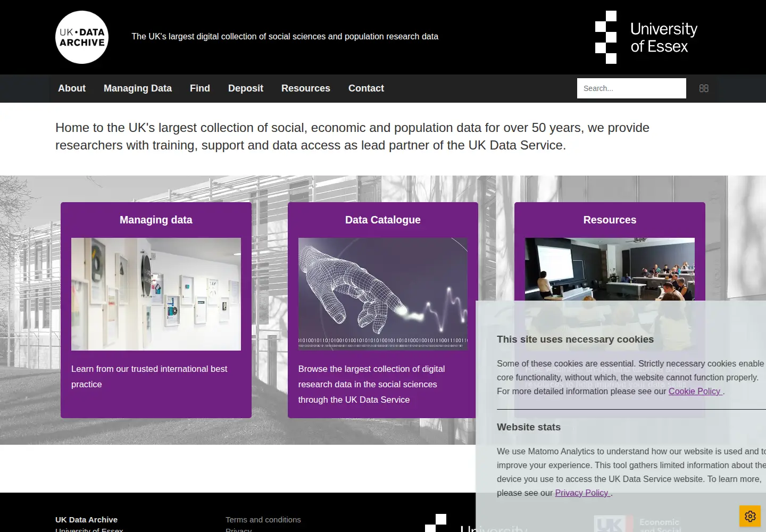Open the About menu
Viewport: 766px width, 532px height.
(72, 88)
